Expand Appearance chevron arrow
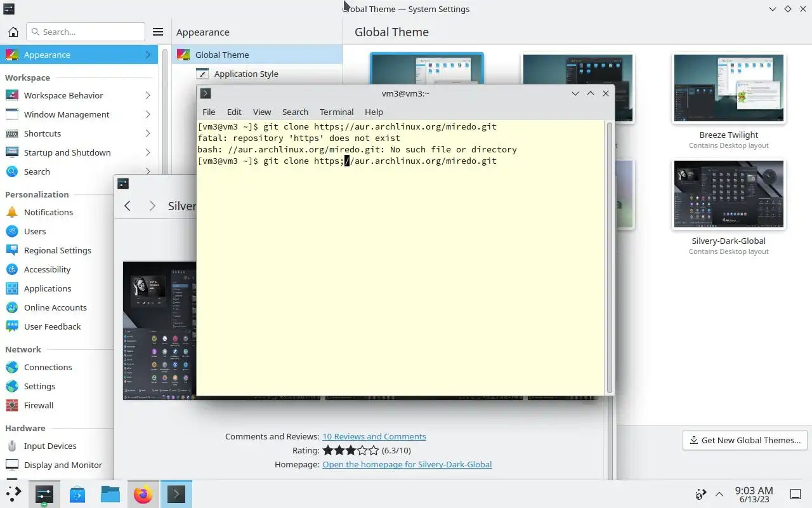 click(x=148, y=55)
